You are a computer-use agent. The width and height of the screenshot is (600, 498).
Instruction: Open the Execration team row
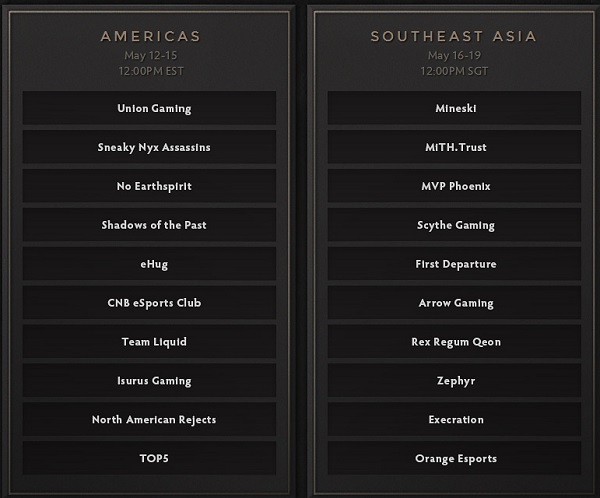tap(455, 420)
